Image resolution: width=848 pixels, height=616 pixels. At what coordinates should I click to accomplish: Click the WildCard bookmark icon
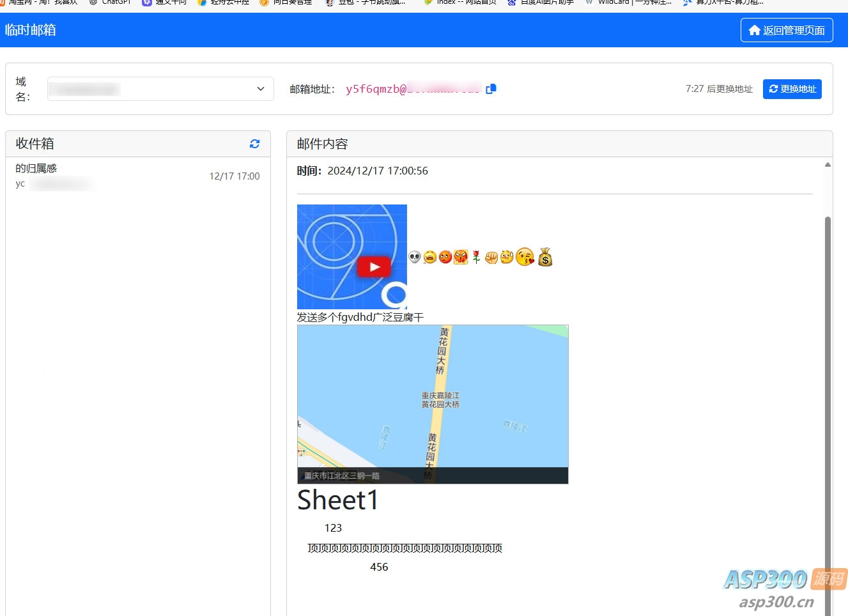(589, 3)
